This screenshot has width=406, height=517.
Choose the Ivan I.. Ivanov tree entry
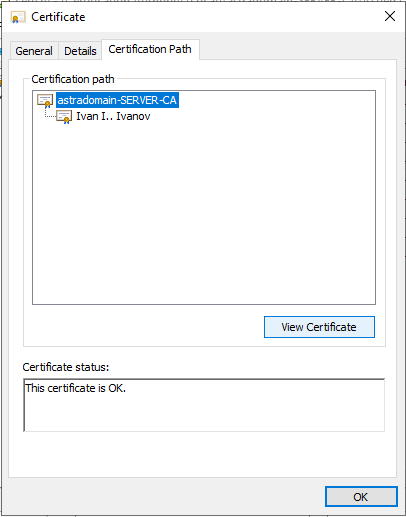(x=113, y=116)
